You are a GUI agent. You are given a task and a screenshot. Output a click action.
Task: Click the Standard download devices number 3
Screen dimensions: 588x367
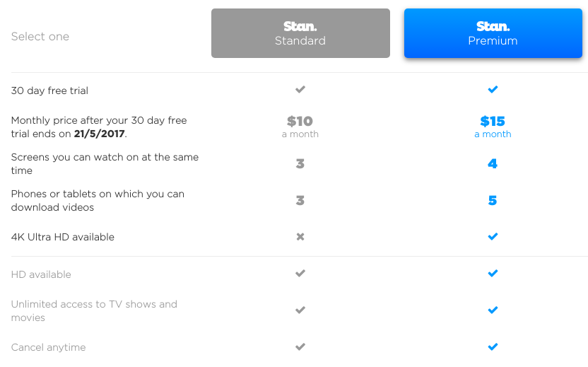point(300,200)
